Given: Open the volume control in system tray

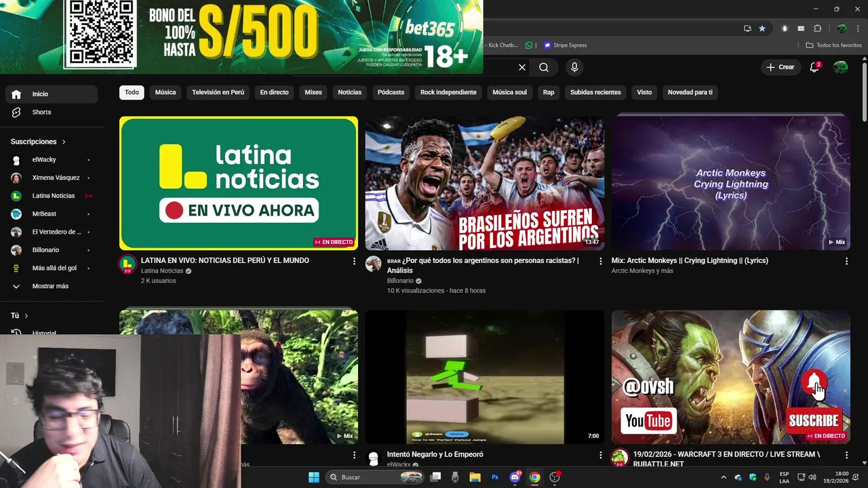Looking at the screenshot, I should coord(812,477).
